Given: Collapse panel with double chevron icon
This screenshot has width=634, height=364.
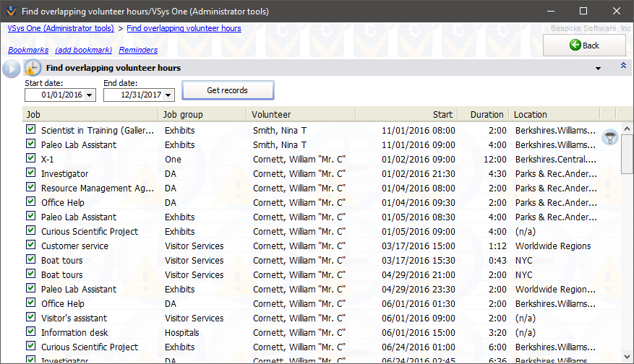Looking at the screenshot, I should coord(623,66).
